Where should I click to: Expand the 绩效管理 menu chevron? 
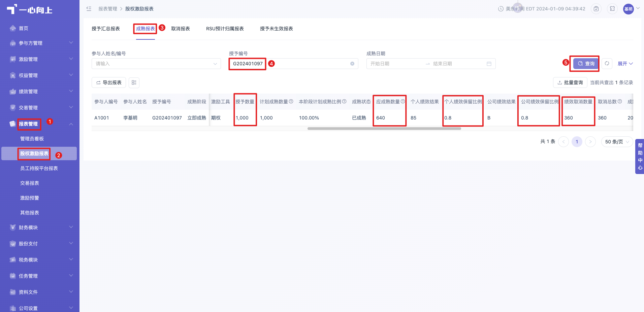pos(71,91)
